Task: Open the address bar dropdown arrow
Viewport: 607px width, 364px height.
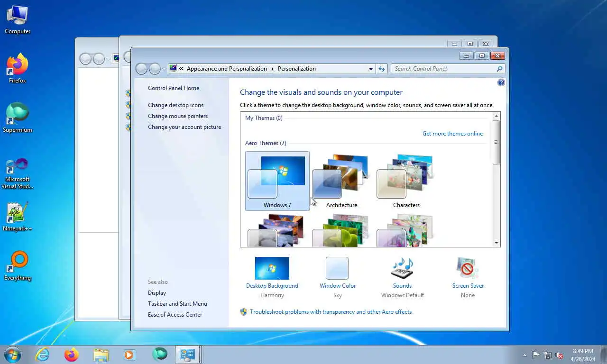Action: pos(371,69)
